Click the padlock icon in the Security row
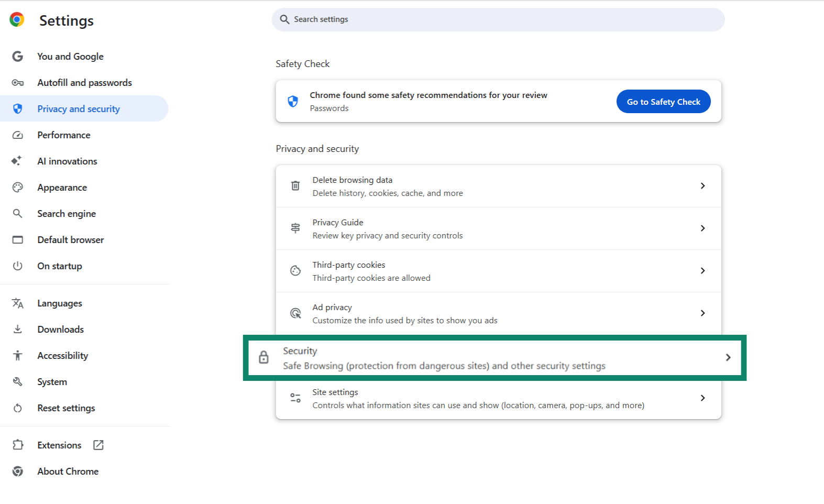The height and width of the screenshot is (504, 824). pos(263,357)
